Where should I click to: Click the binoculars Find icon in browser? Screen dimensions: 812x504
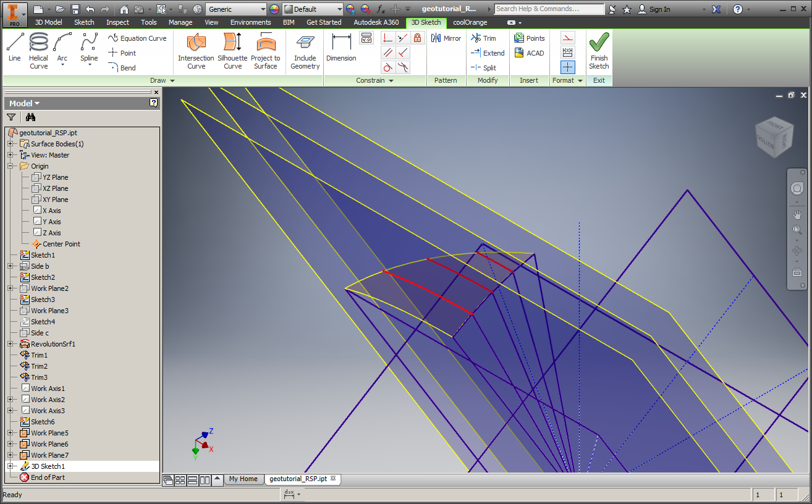click(x=30, y=117)
